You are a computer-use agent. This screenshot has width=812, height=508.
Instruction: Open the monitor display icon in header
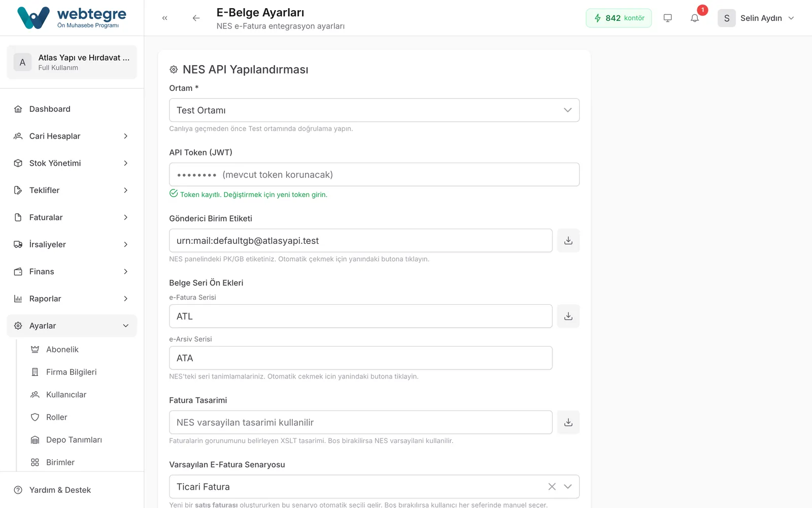click(x=667, y=18)
